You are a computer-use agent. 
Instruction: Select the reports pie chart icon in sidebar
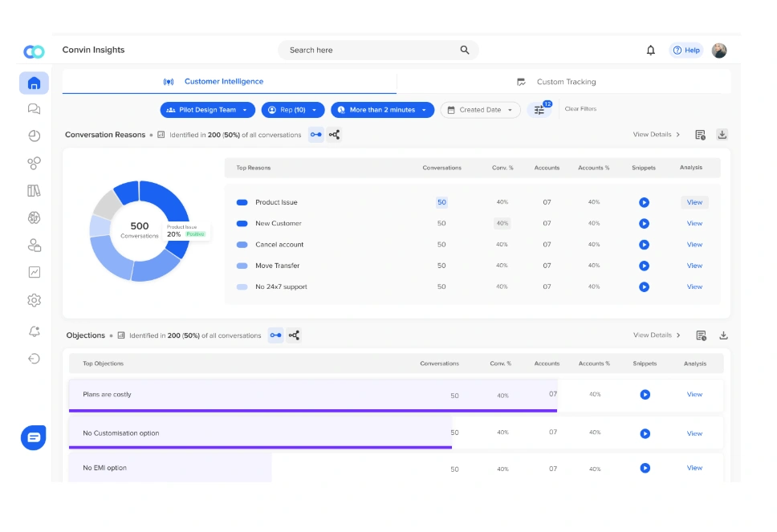[x=33, y=136]
